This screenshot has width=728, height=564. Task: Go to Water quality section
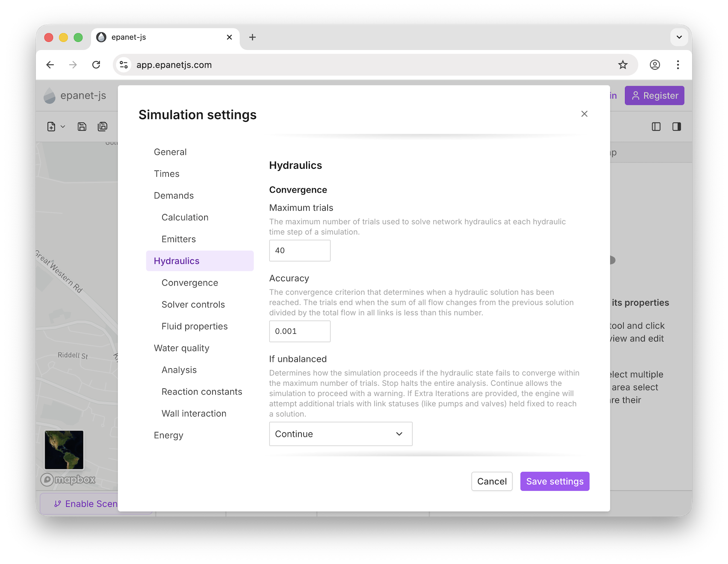182,348
